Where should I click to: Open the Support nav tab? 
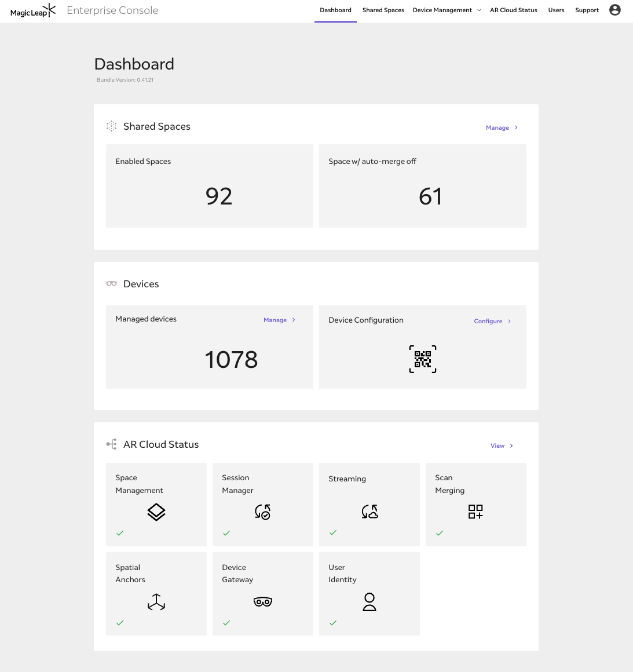(587, 10)
